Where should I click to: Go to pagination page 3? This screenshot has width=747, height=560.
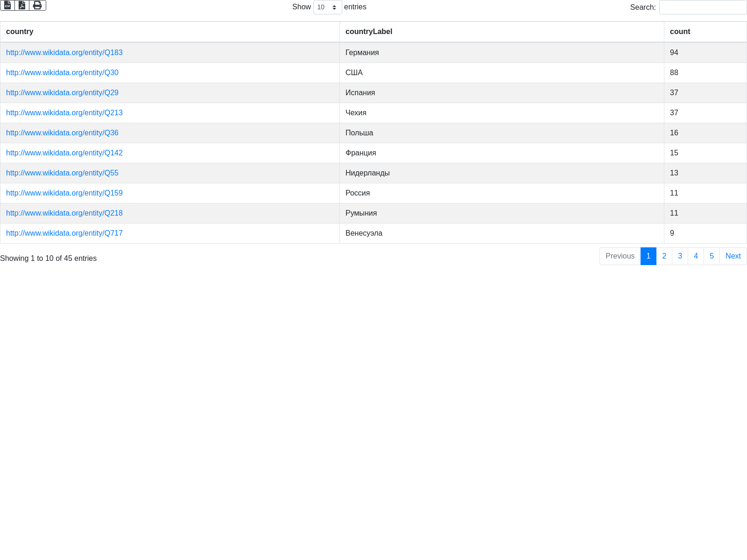(680, 256)
